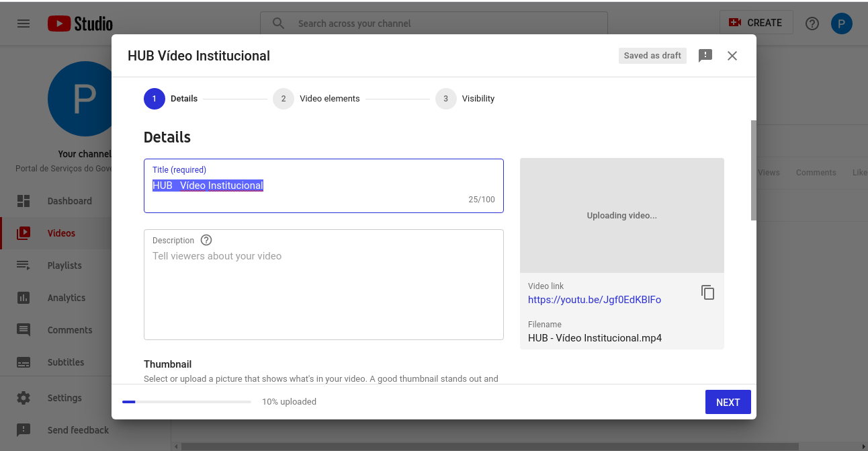Screen dimensions: 868x451
Task: Click the send feedback icon in dialog header
Action: (705, 56)
